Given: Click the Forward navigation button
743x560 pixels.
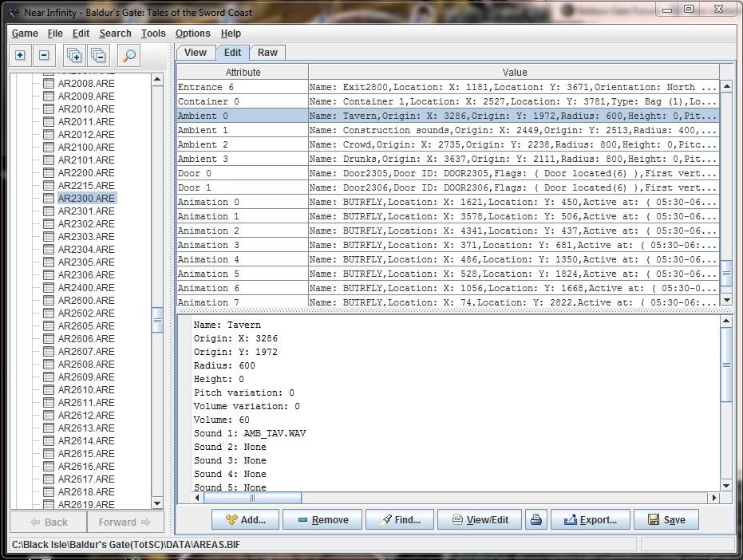Looking at the screenshot, I should 125,522.
